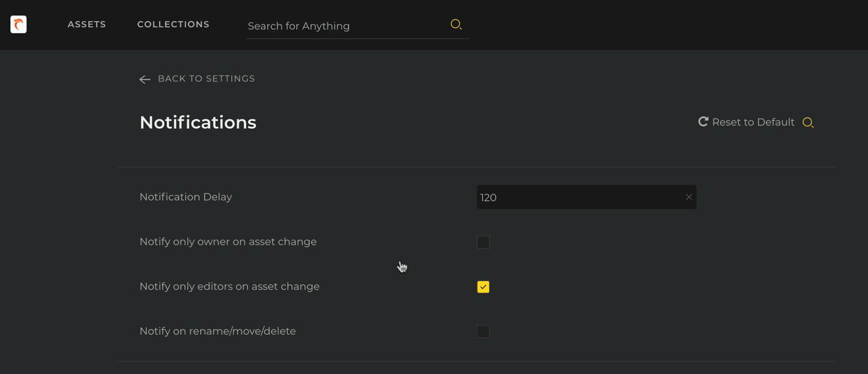Open the Assets section
868x374 pixels.
point(87,24)
